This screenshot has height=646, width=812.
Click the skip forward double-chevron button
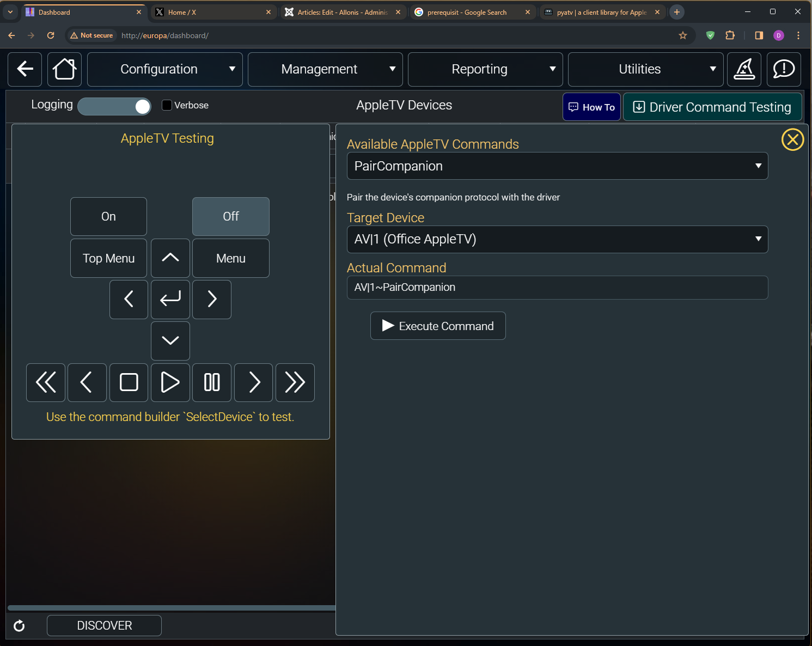(x=295, y=382)
